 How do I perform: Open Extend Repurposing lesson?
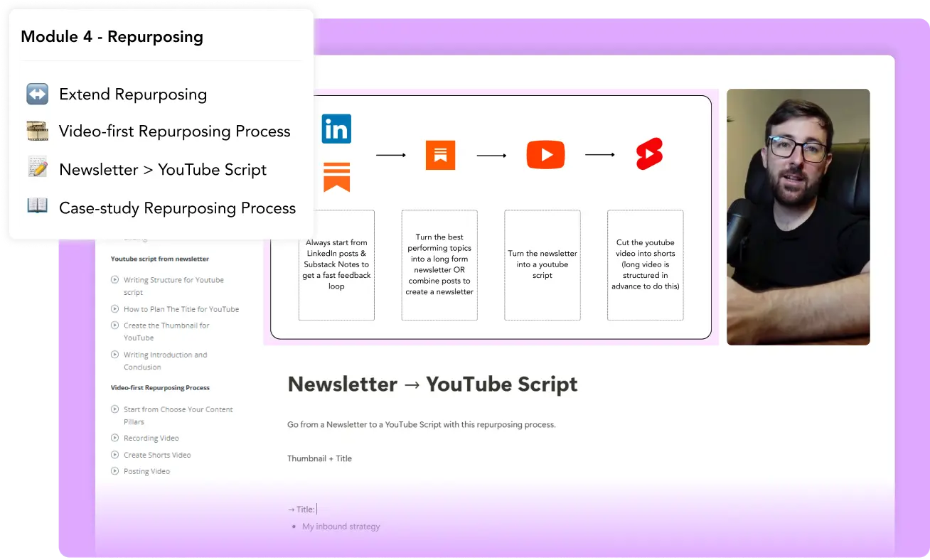click(x=133, y=95)
